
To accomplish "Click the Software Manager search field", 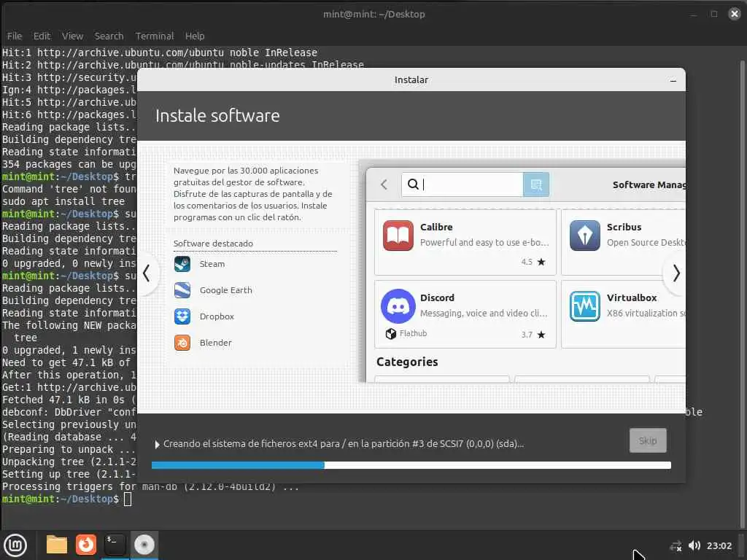I will pyautogui.click(x=462, y=184).
